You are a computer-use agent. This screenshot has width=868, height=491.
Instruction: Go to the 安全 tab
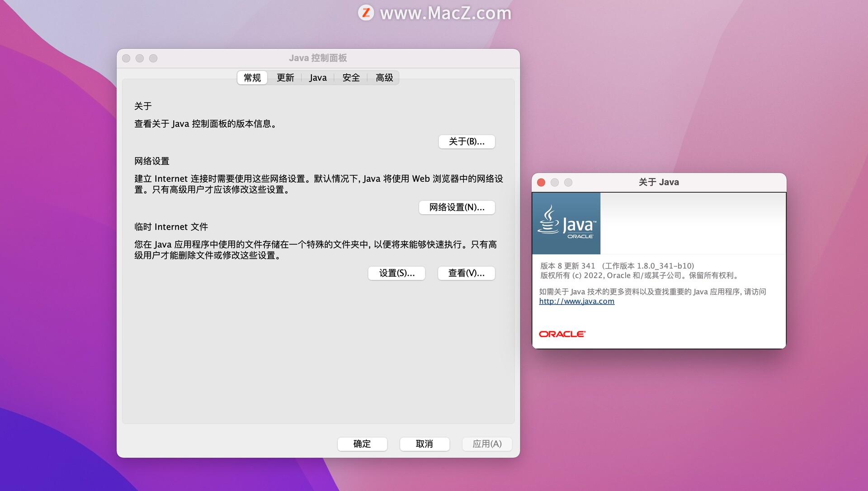click(x=351, y=78)
